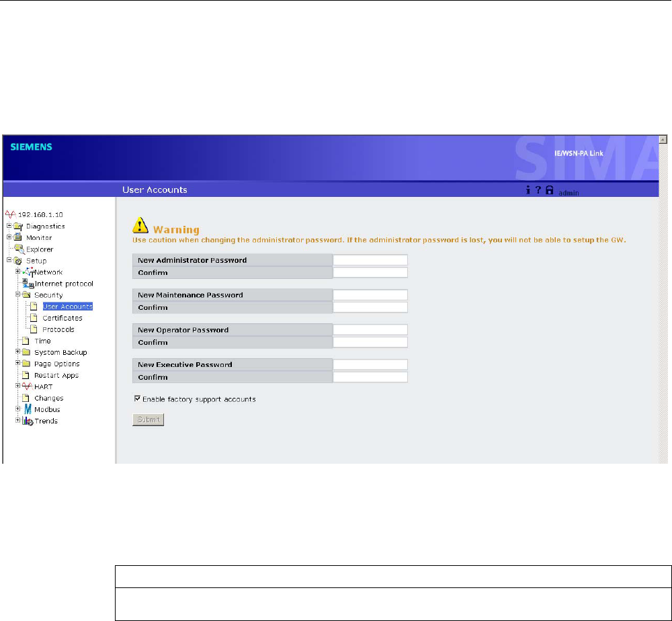Click the User Accounts page icon

pos(34,306)
